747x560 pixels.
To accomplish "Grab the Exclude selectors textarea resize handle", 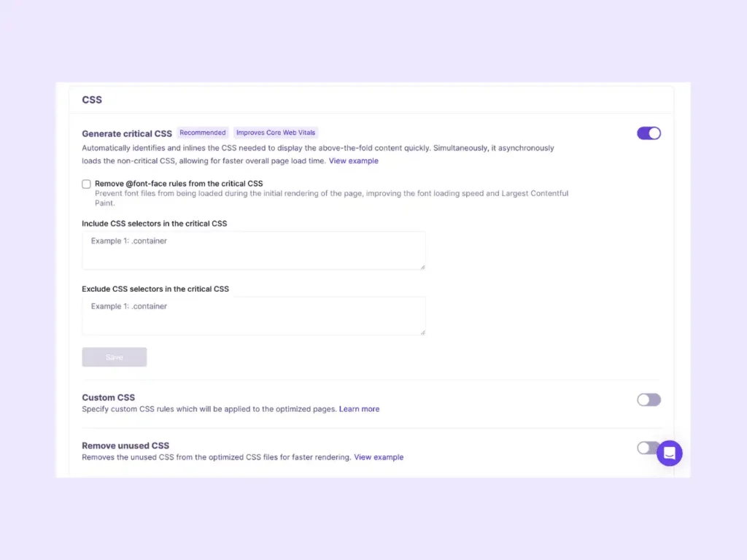I will point(422,332).
